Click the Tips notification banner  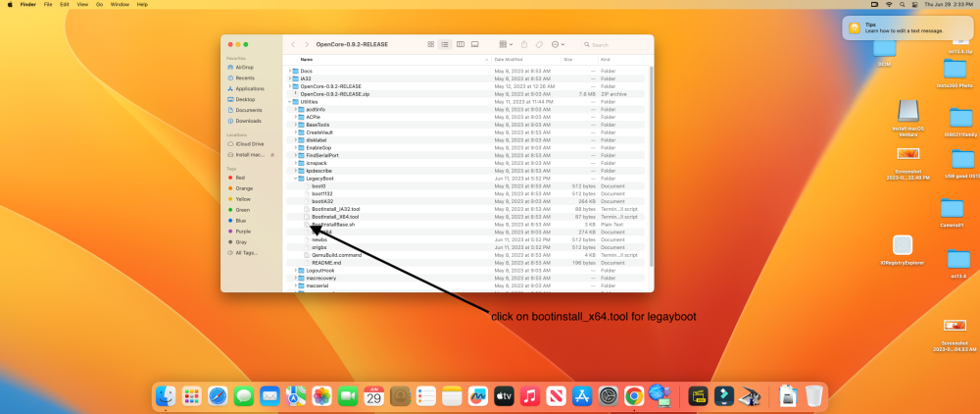click(906, 27)
